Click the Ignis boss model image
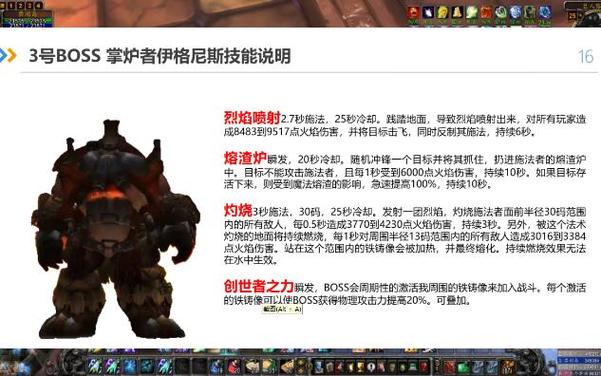Viewport: 601px width, 376px height. click(115, 230)
